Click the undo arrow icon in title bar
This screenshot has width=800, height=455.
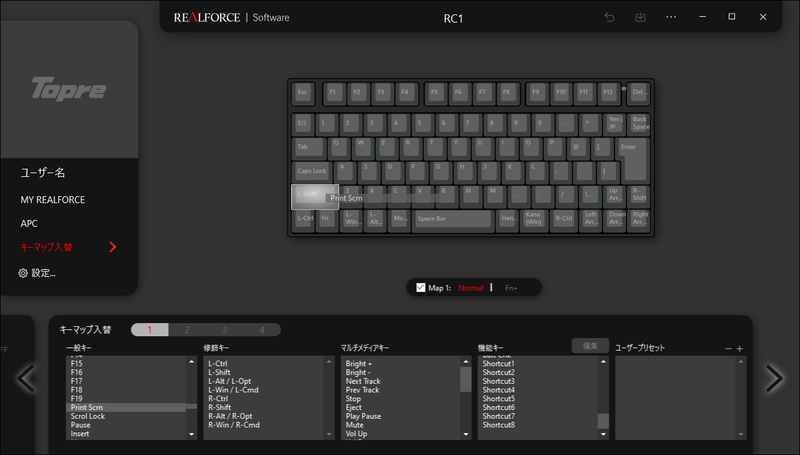tap(609, 17)
